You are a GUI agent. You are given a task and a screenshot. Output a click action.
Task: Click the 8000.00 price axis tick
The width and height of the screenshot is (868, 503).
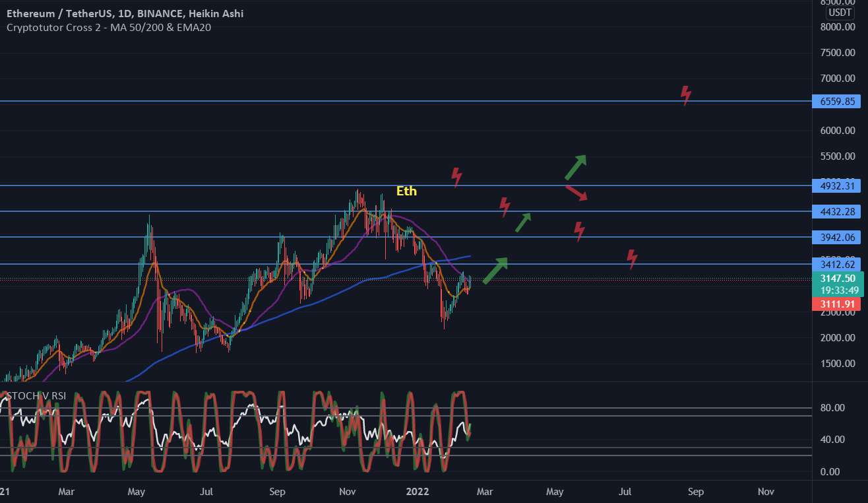tap(838, 27)
